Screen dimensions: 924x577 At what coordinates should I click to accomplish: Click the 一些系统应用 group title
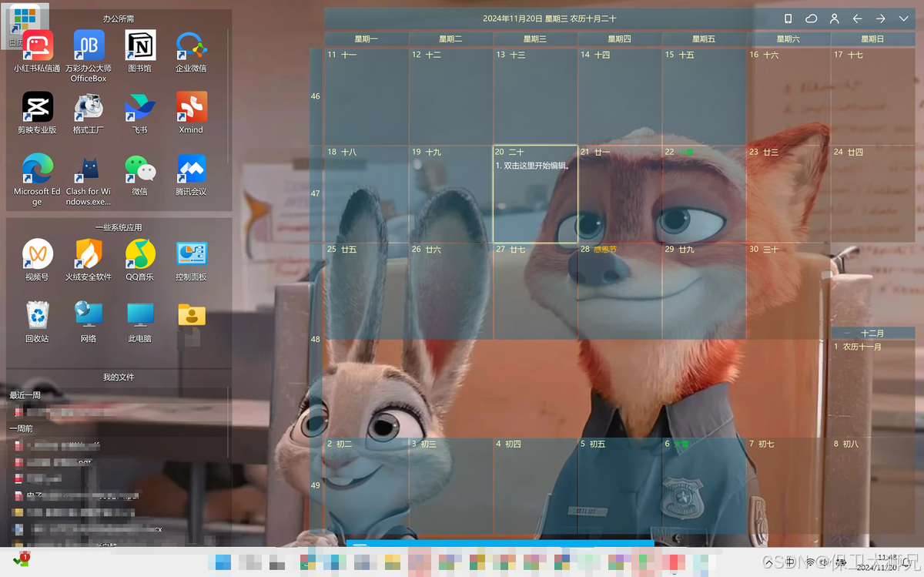119,227
